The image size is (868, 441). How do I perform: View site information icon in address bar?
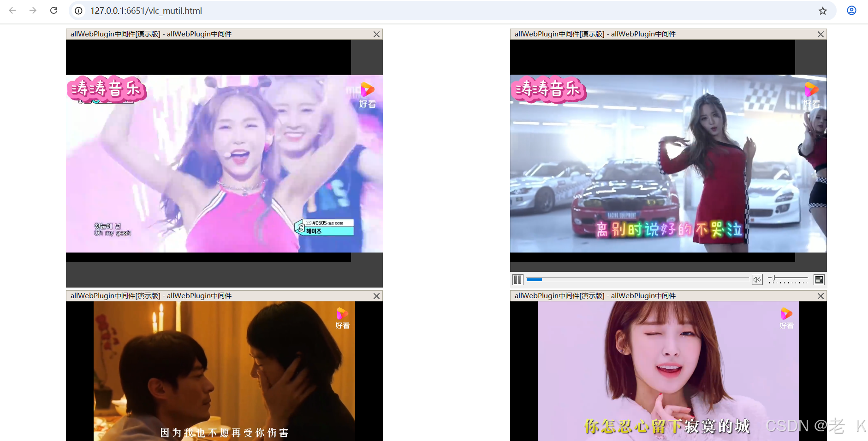coord(79,11)
